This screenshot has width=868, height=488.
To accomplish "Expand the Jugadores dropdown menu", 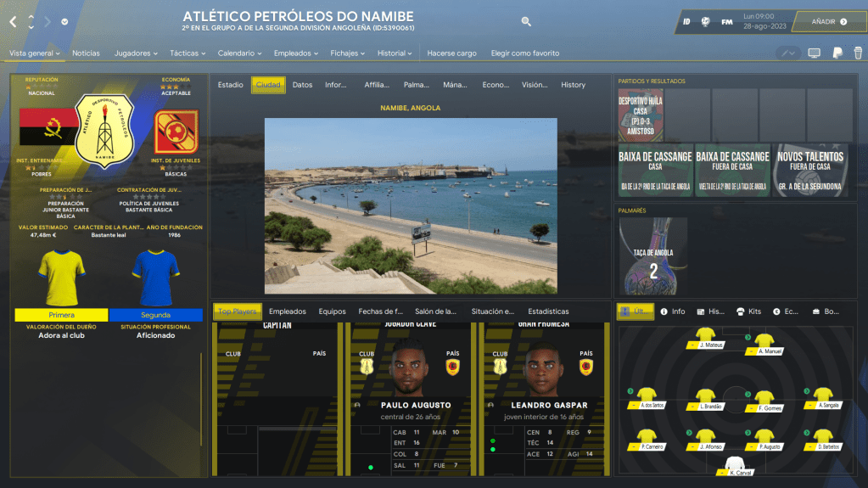I will click(136, 53).
